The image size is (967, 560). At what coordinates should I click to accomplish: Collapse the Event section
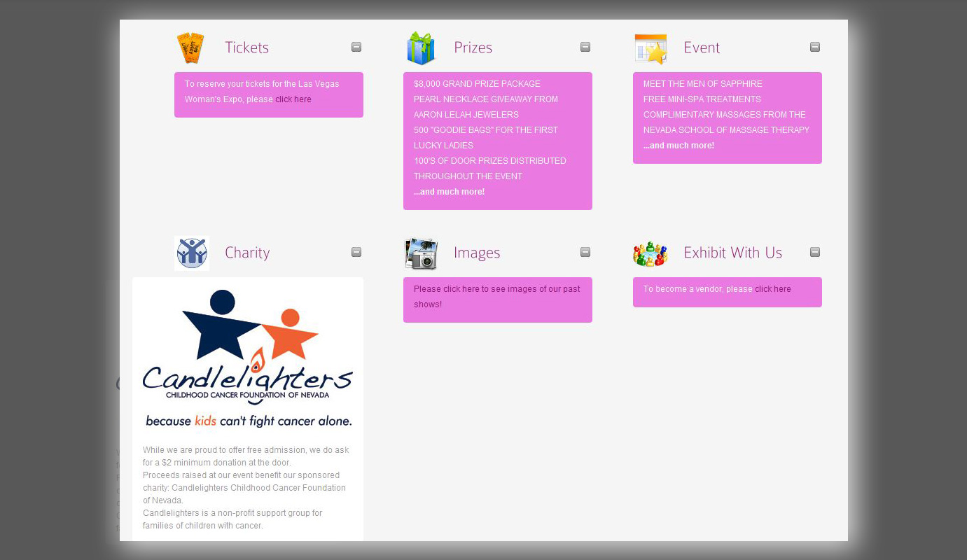pos(815,47)
